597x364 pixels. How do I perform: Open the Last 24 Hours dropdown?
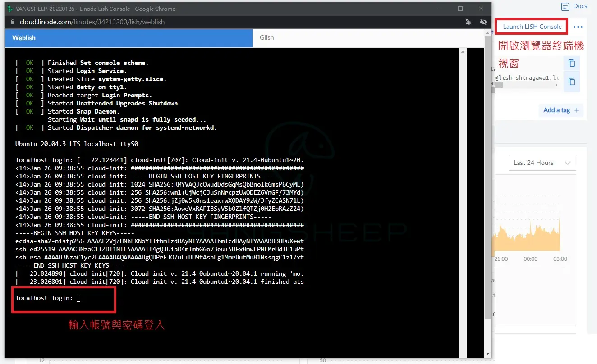(542, 163)
